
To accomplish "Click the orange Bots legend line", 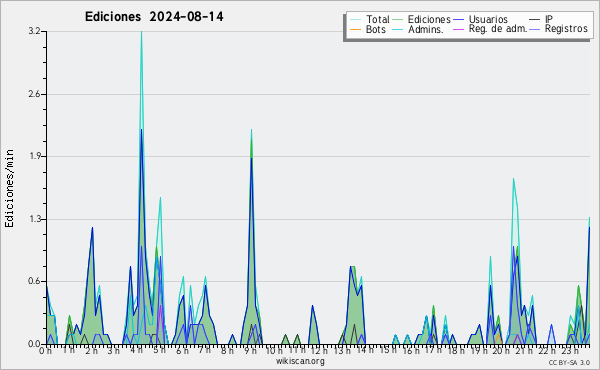I will [355, 29].
